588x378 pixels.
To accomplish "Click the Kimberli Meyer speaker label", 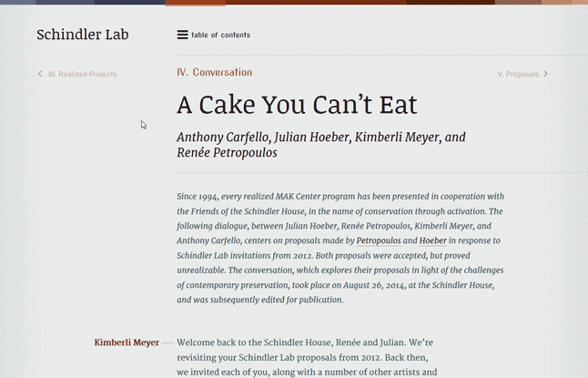I will coord(127,342).
